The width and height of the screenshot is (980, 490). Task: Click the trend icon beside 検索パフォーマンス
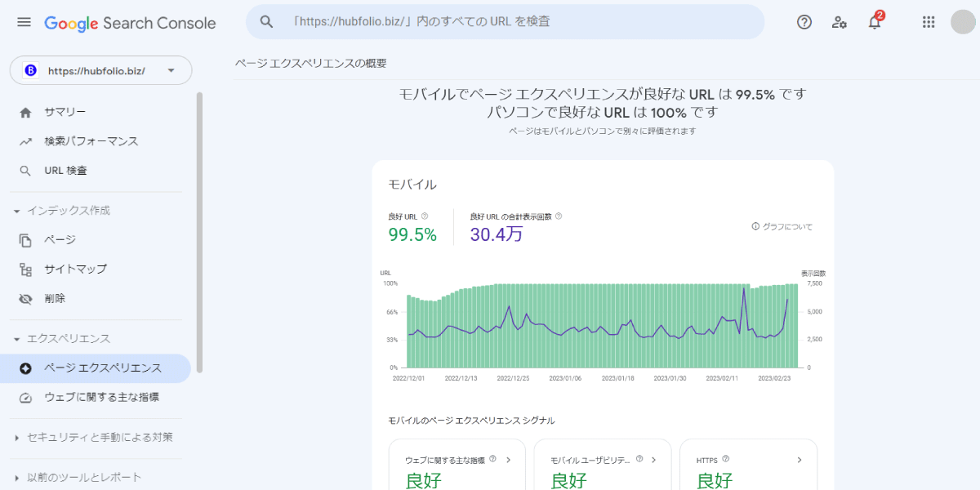click(x=25, y=141)
